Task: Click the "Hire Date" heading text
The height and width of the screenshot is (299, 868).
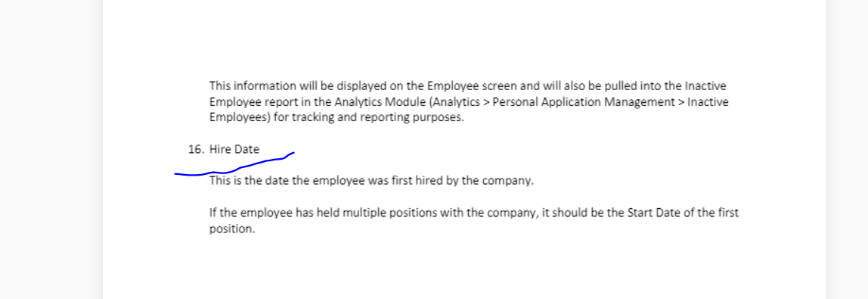Action: [x=234, y=149]
